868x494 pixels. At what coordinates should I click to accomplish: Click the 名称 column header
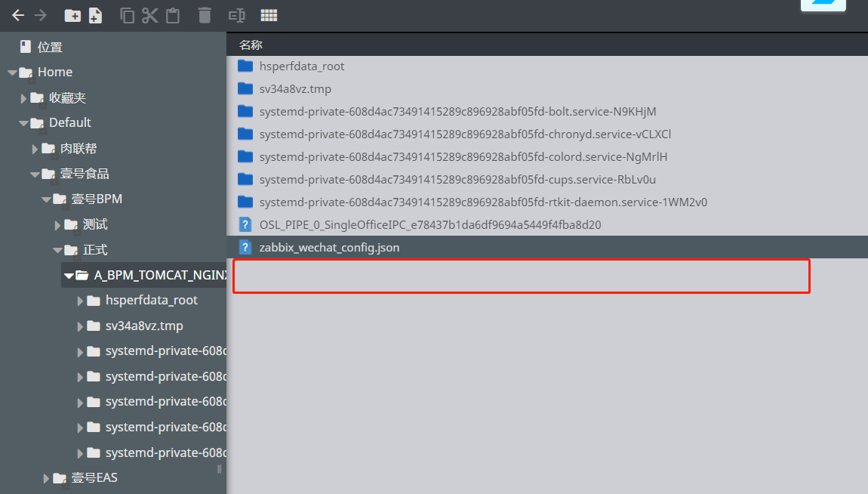(x=251, y=45)
